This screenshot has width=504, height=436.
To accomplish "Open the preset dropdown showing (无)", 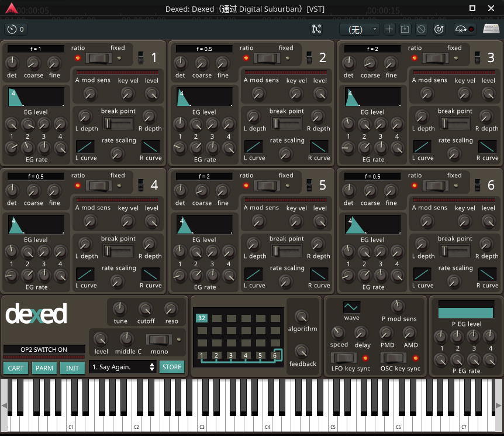I will pos(359,30).
